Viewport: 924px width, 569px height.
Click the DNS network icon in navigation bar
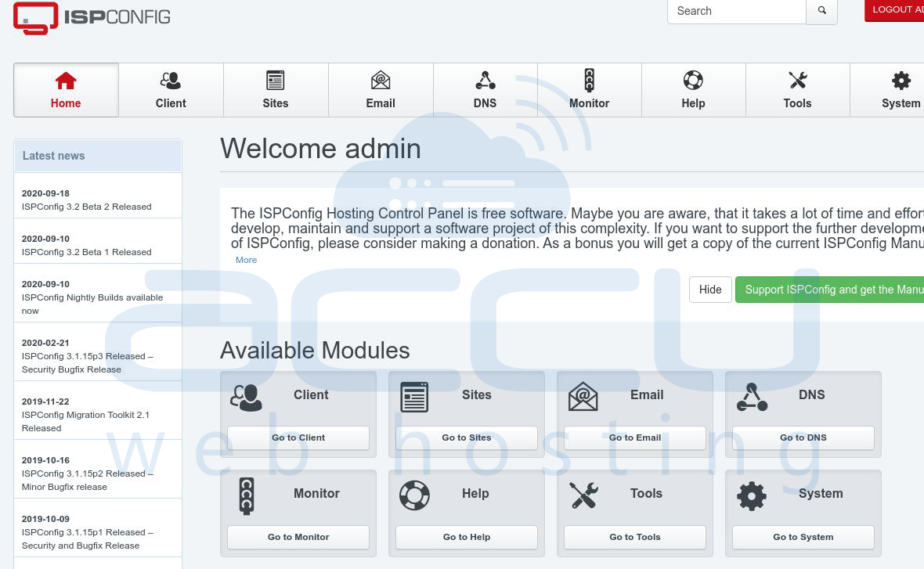(x=485, y=81)
